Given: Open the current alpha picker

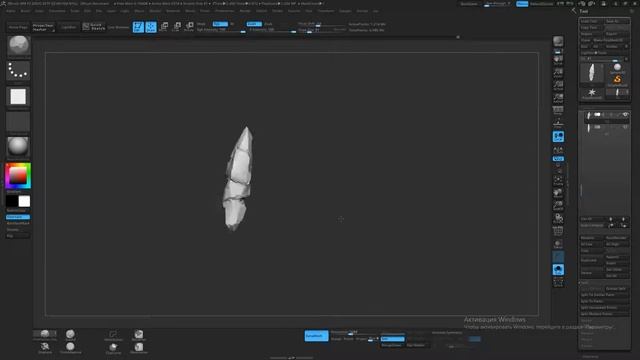Looking at the screenshot, I should pos(18,96).
